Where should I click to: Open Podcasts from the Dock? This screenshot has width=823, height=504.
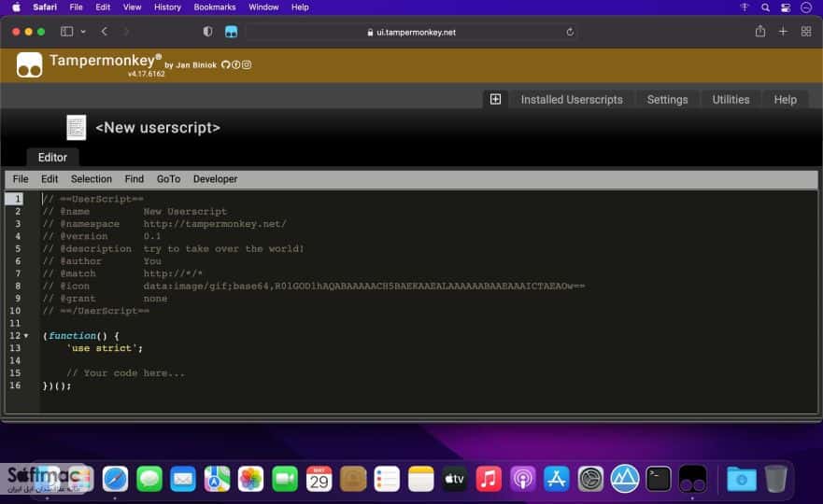(523, 479)
